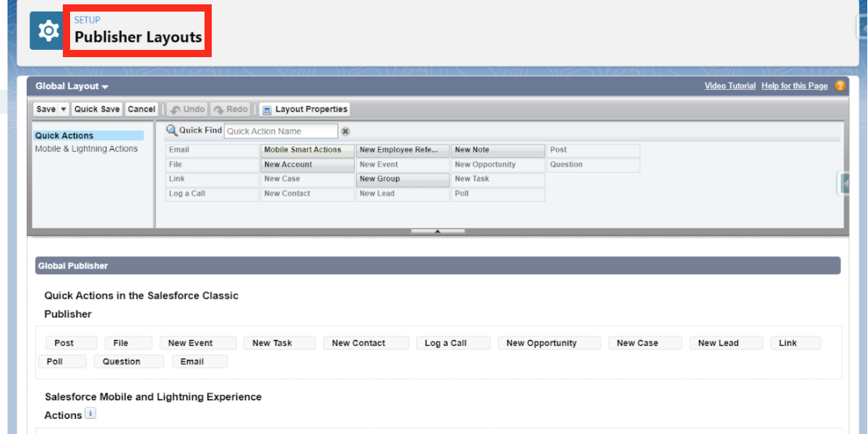This screenshot has height=434, width=868.
Task: Open the info icon beside Actions
Action: coord(90,413)
